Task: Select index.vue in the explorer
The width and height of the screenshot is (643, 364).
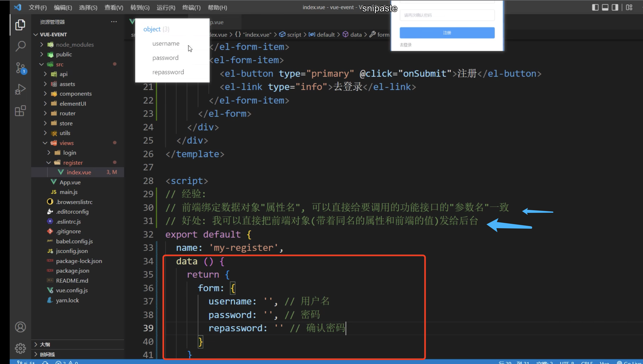Action: (77, 172)
